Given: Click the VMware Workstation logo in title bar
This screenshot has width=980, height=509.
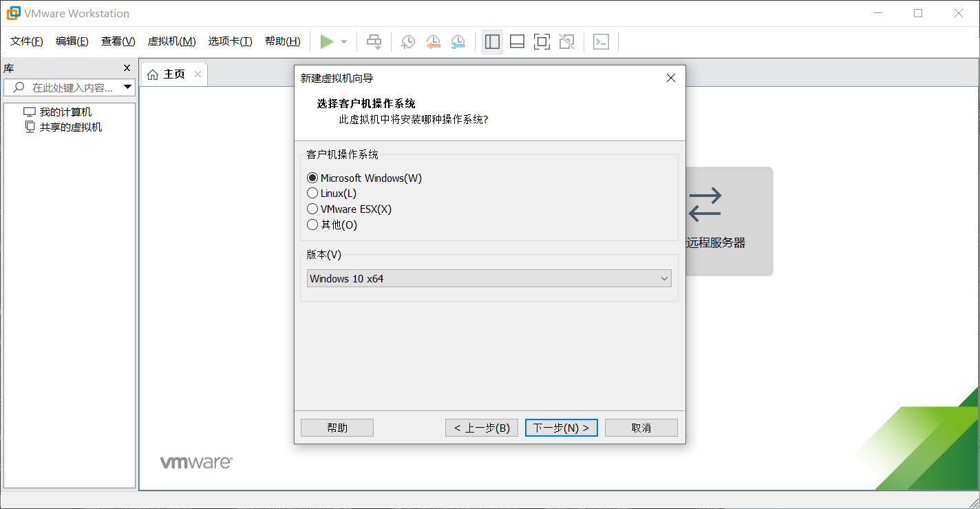Looking at the screenshot, I should click(13, 13).
